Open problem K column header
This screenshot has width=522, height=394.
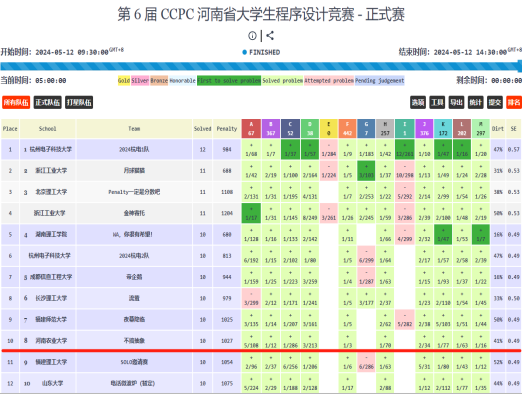coord(443,129)
